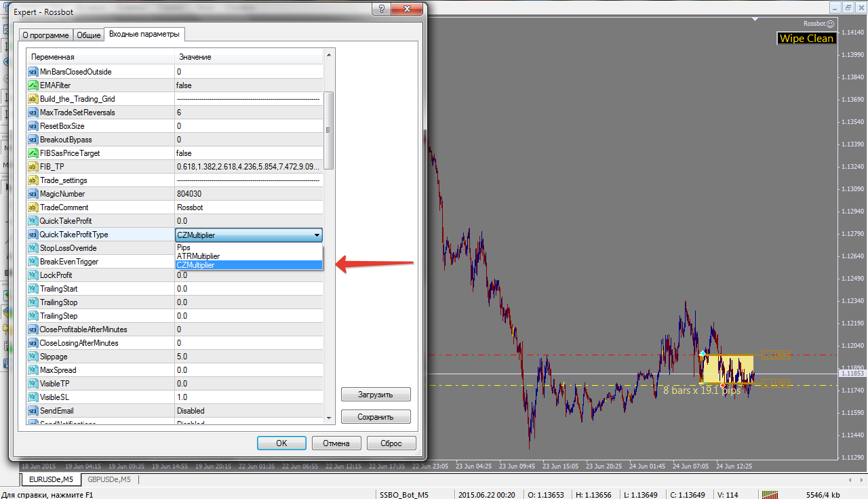Click the integer icon beside MaxTradeSetReversals
Screen dimensions: 868x499
(x=33, y=113)
